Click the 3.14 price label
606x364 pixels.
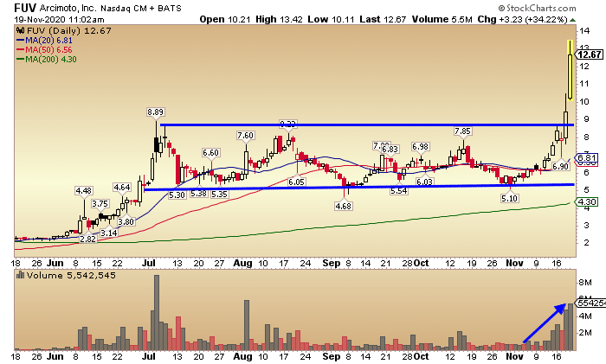108,233
